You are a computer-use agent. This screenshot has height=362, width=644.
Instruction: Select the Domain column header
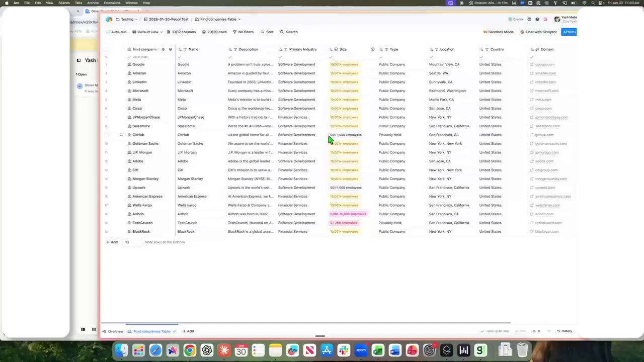(x=551, y=49)
